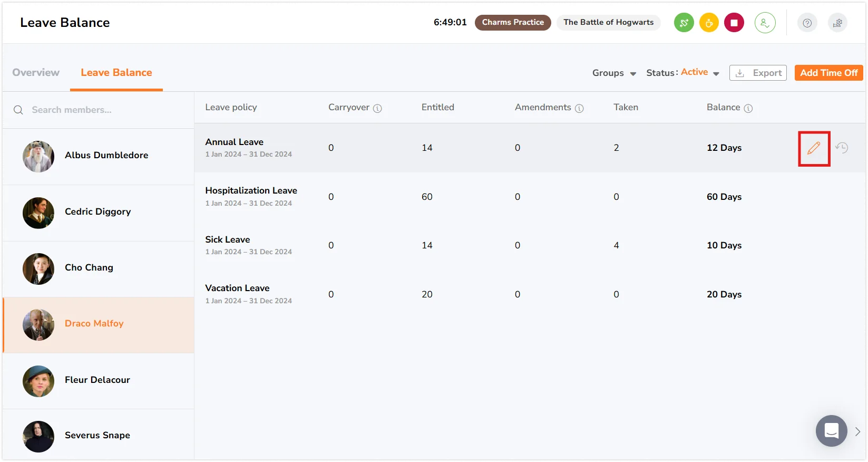Image resolution: width=868 pixels, height=462 pixels.
Task: Open the help question mark icon
Action: pyautogui.click(x=807, y=23)
